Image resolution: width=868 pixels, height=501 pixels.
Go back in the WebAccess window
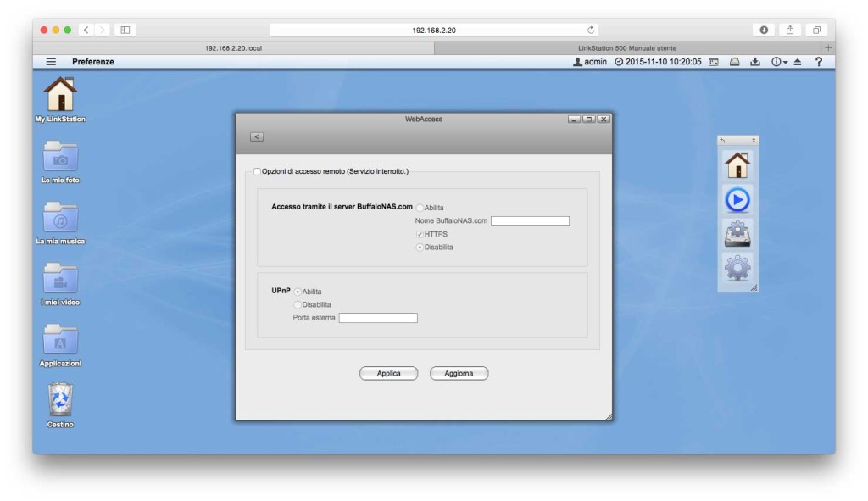(256, 136)
